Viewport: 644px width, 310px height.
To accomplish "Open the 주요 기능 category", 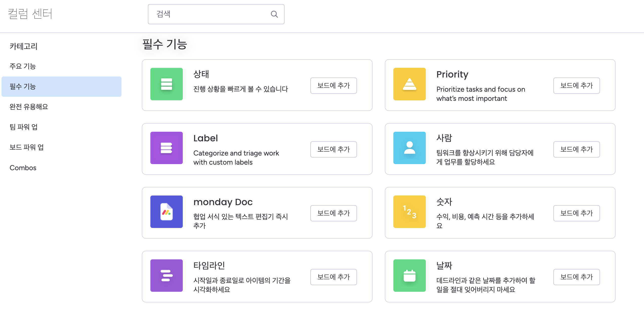I will (23, 66).
